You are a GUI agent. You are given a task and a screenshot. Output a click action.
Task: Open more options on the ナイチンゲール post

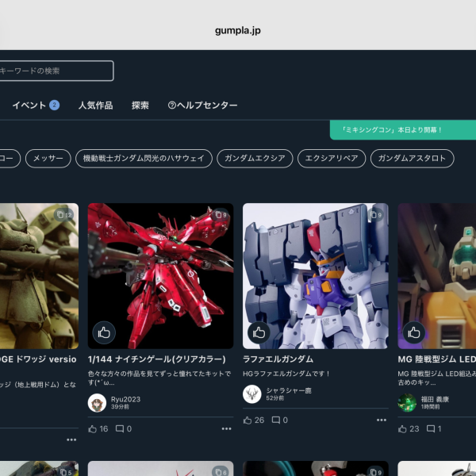point(226,428)
